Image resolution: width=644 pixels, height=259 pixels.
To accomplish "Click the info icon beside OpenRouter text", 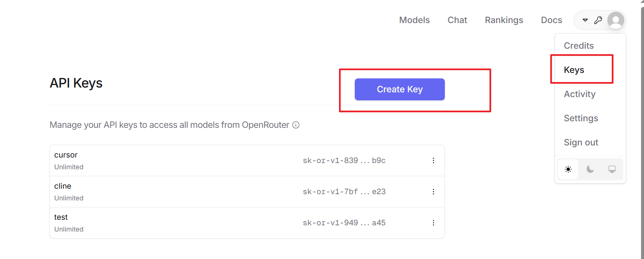I will [296, 125].
